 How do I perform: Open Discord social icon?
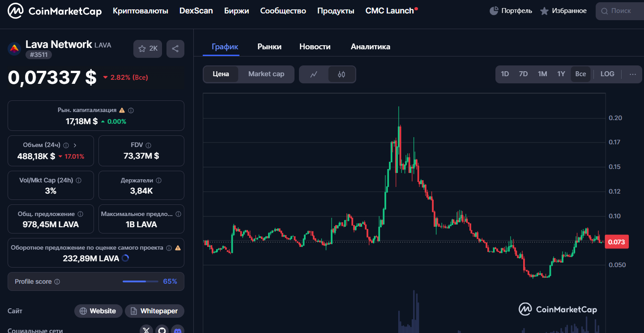(x=178, y=331)
